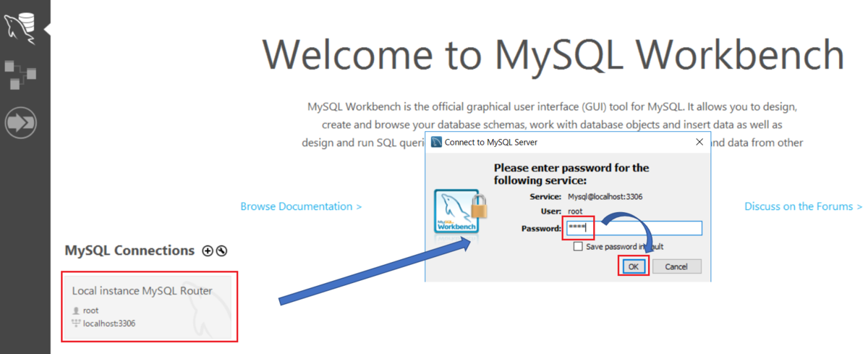Click Cancel in Connect to MySQL Server dialog
868x354 pixels.
pyautogui.click(x=676, y=266)
